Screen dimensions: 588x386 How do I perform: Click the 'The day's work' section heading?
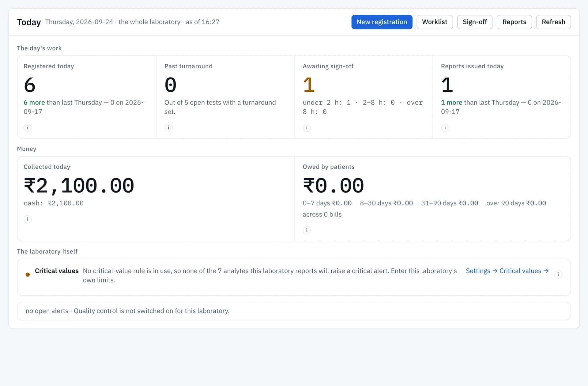click(39, 48)
